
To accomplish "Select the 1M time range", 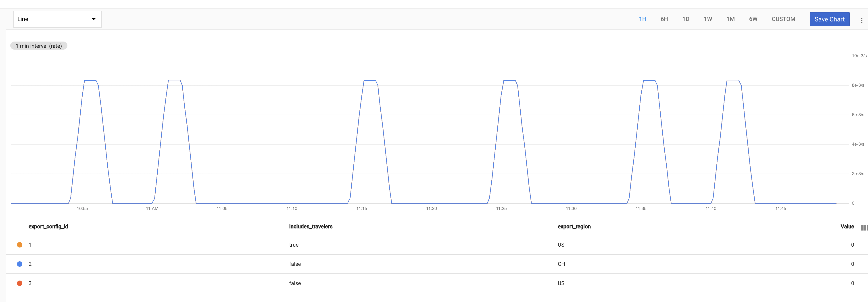I will coord(730,19).
